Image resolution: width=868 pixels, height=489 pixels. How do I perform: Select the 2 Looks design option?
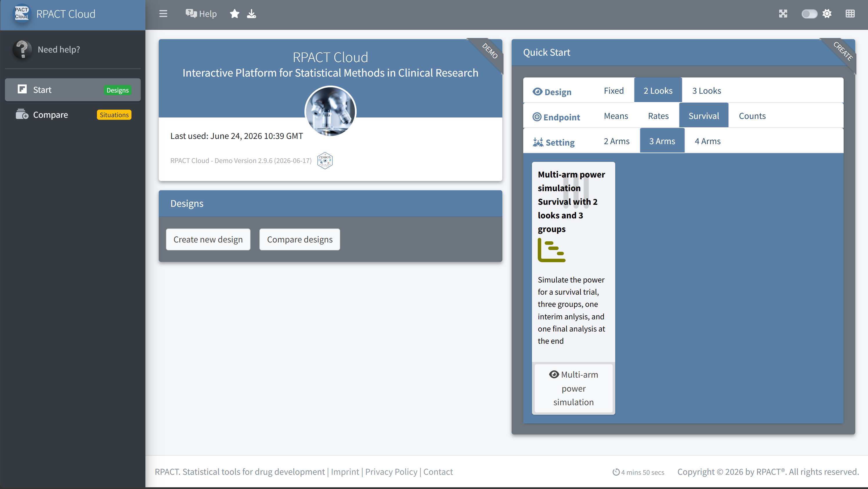pos(658,90)
